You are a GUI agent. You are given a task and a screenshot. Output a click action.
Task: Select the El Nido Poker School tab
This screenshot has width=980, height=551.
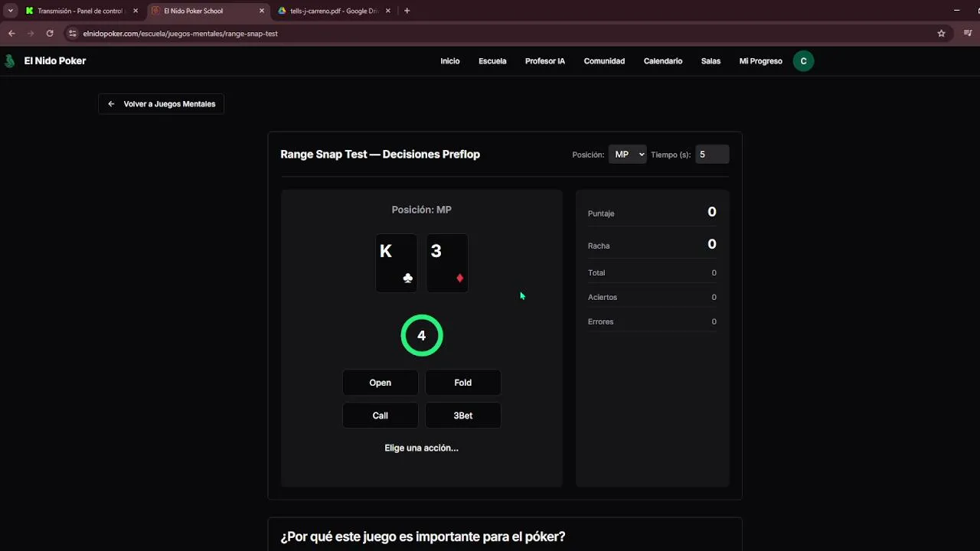pyautogui.click(x=207, y=11)
